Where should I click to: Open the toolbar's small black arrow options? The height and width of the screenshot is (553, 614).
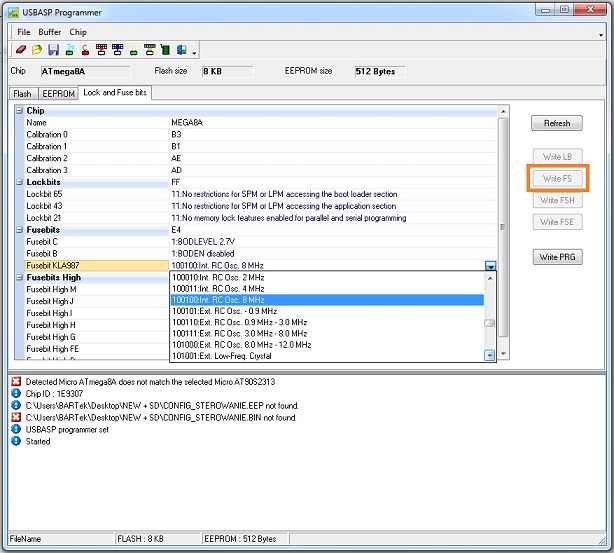[194, 52]
